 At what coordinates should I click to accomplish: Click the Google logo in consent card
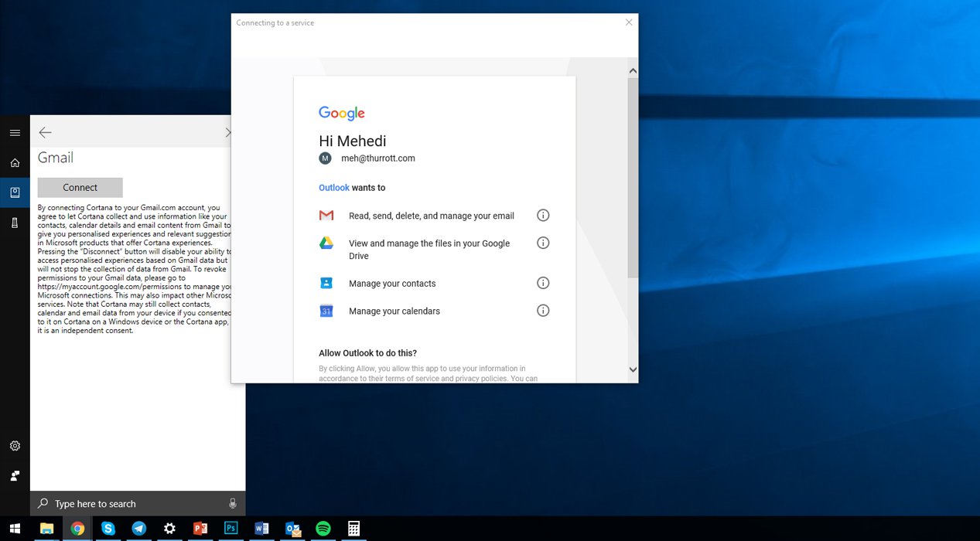point(342,114)
